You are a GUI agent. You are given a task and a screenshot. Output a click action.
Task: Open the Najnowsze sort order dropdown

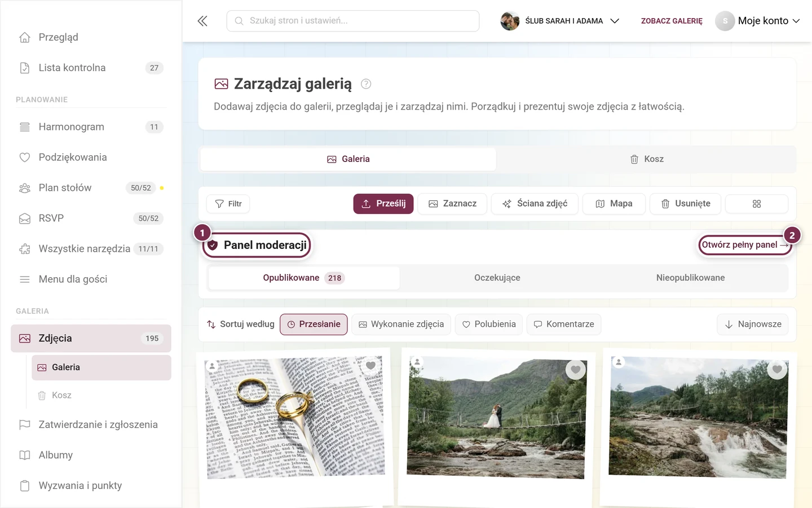(753, 325)
